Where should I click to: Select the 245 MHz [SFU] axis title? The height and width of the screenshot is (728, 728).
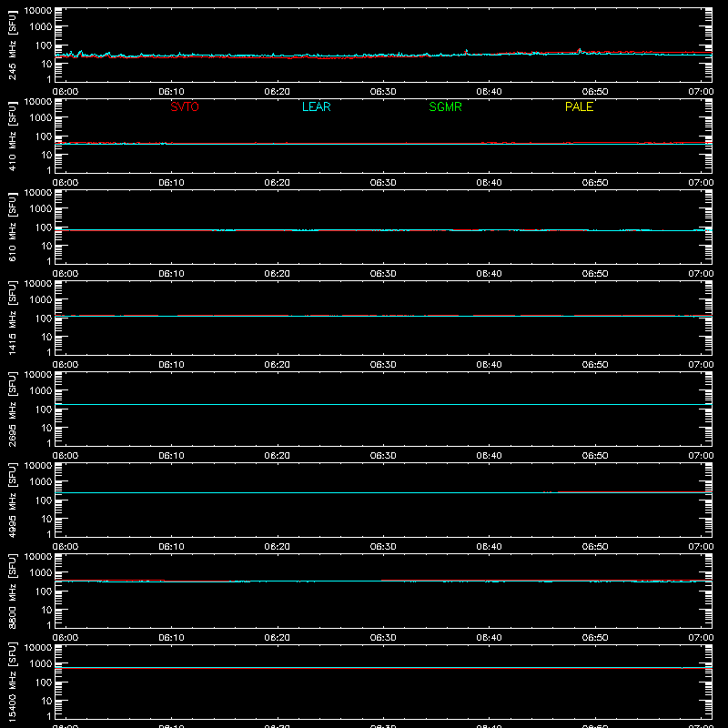tap(12, 45)
